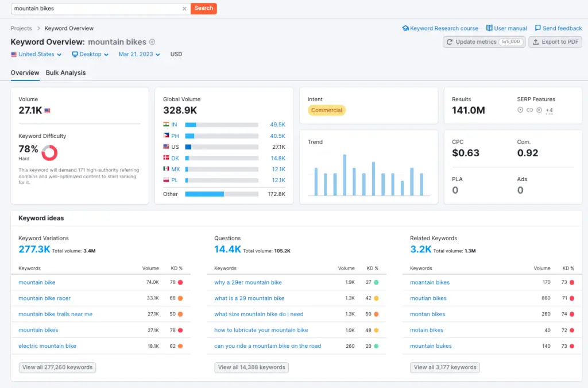Click the 141.0M Results value
This screenshot has width=588, height=388.
(469, 110)
